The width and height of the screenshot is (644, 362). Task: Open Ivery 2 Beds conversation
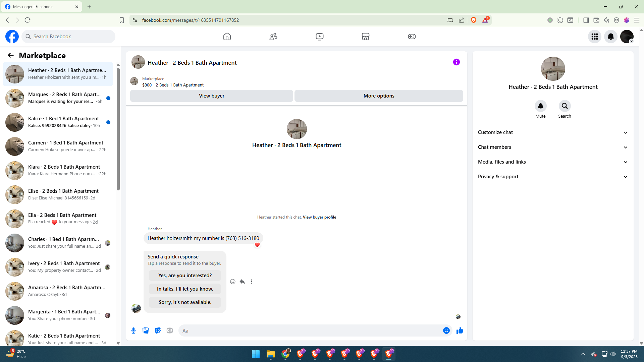click(x=58, y=267)
